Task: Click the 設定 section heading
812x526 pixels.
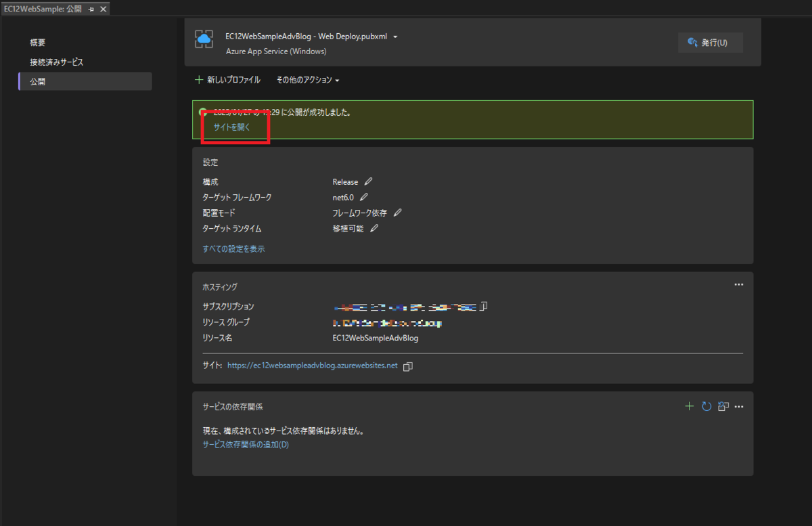Action: point(210,162)
